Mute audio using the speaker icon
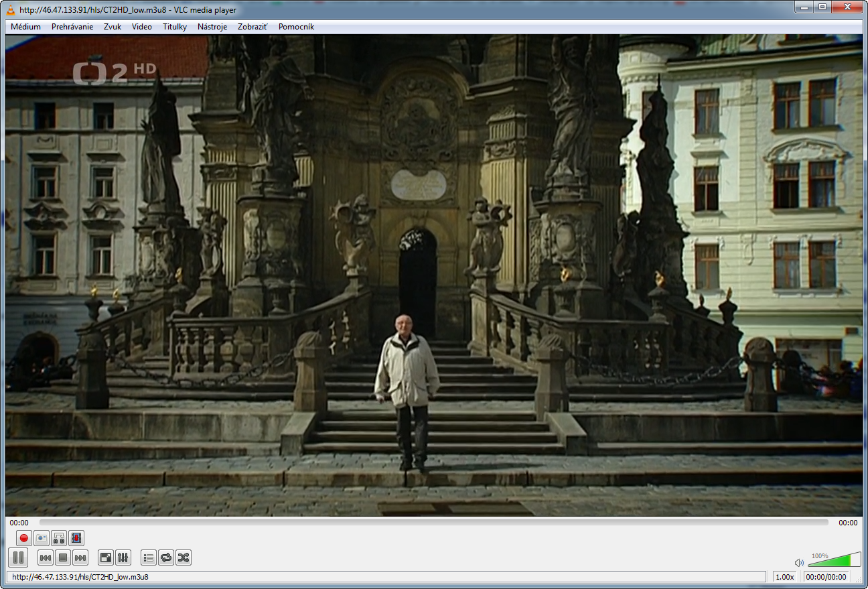This screenshot has height=589, width=868. [x=799, y=563]
